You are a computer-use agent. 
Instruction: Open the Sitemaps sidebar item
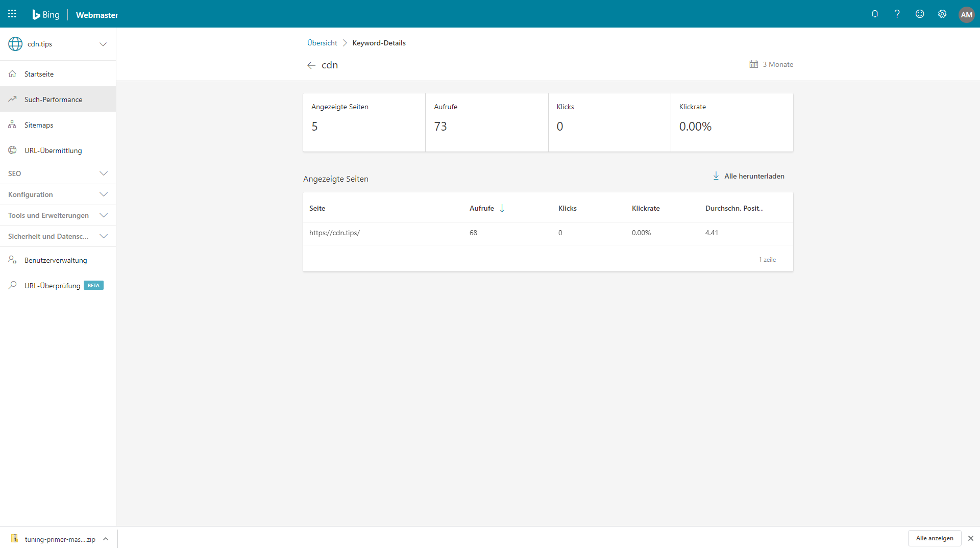click(x=39, y=125)
